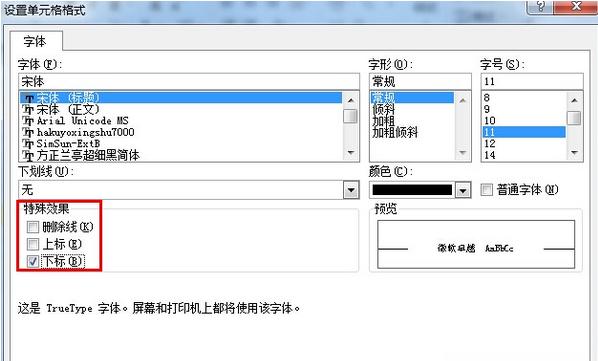Enable the 删除线 strikethrough checkbox

(33, 228)
